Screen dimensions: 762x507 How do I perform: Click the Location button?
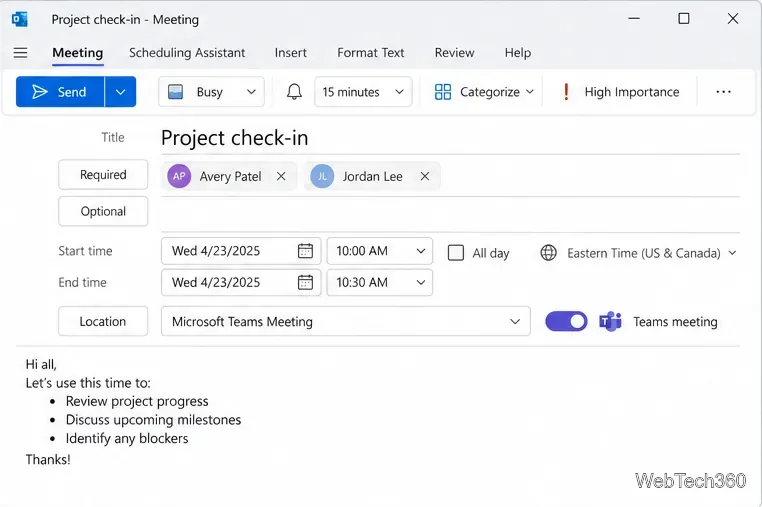(x=103, y=321)
